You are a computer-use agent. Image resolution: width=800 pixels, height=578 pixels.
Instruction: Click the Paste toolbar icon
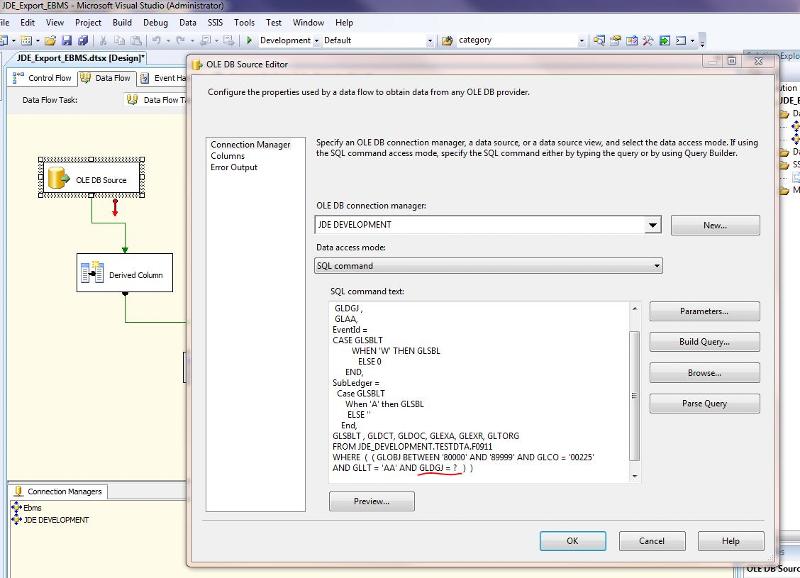136,40
